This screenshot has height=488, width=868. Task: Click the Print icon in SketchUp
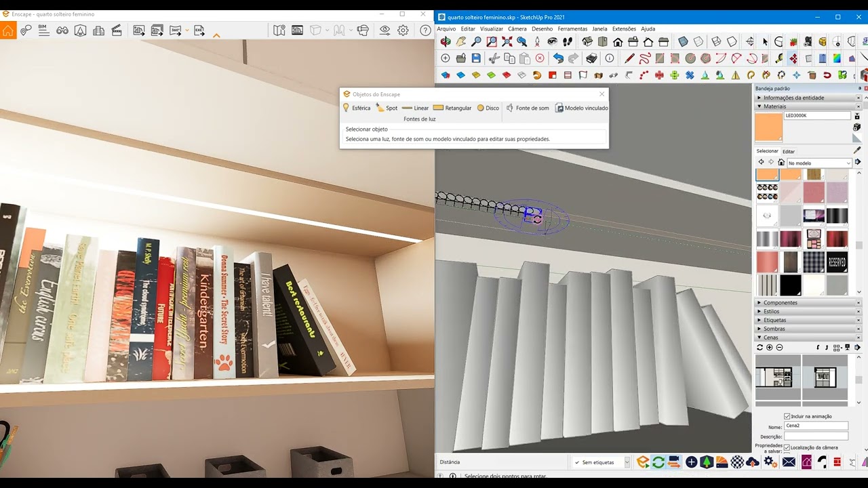(x=591, y=58)
